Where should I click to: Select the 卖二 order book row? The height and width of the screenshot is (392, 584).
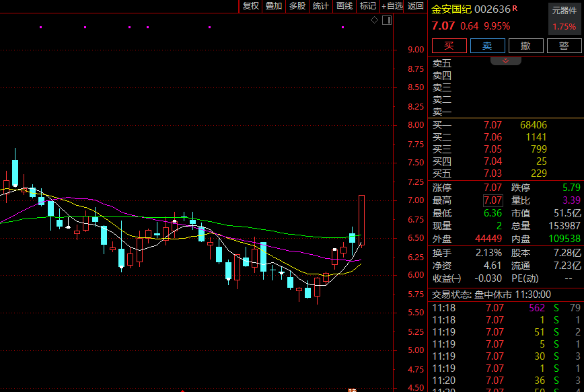506,100
